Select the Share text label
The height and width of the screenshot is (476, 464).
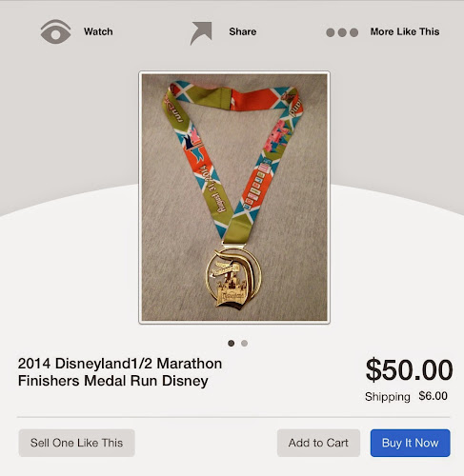pos(243,31)
